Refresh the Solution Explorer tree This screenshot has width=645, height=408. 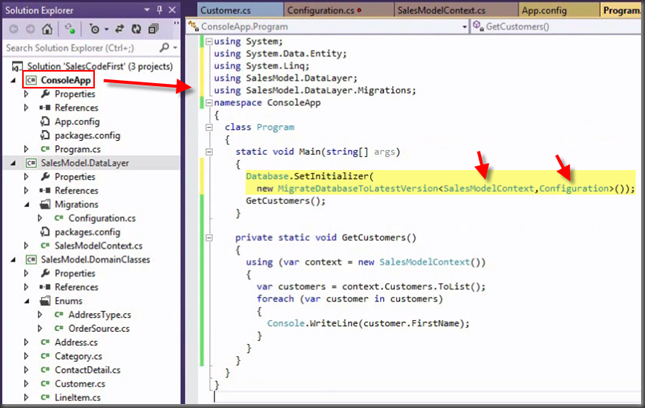pyautogui.click(x=136, y=29)
